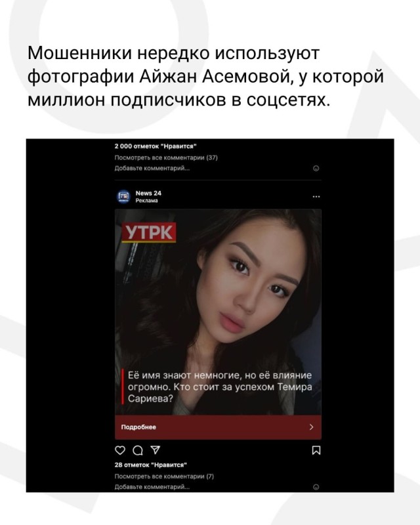
Task: Open emoji picker beside the lower comment field
Action: pyautogui.click(x=316, y=487)
